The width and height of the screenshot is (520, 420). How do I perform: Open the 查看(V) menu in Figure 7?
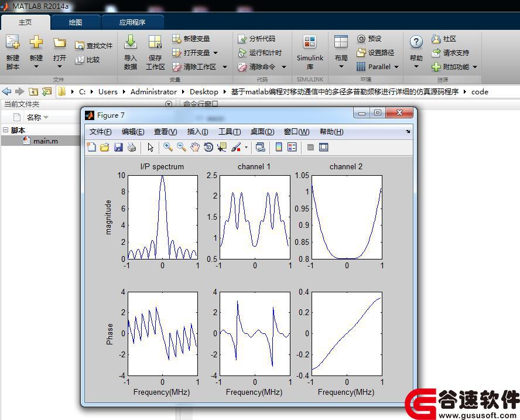point(166,132)
